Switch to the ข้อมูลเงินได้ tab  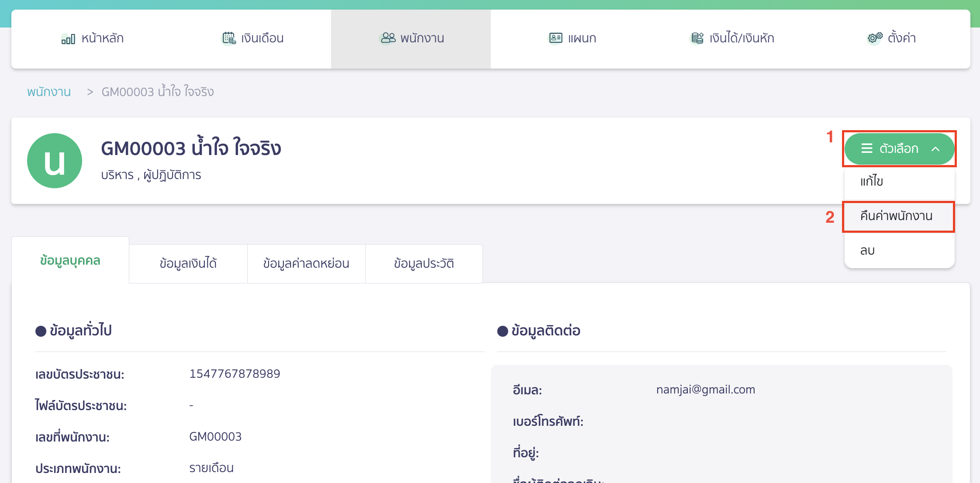(188, 263)
